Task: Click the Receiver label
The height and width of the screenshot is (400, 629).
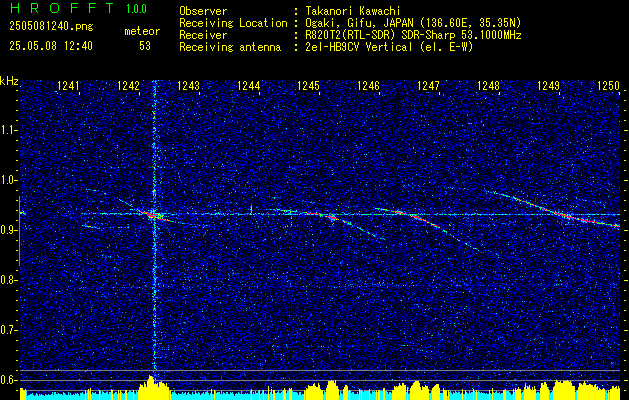Action: click(x=203, y=35)
